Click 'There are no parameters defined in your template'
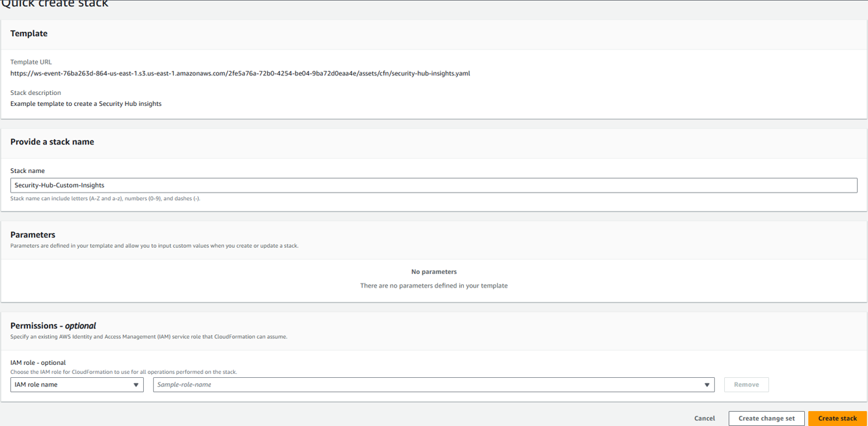The image size is (868, 426). pyautogui.click(x=434, y=286)
